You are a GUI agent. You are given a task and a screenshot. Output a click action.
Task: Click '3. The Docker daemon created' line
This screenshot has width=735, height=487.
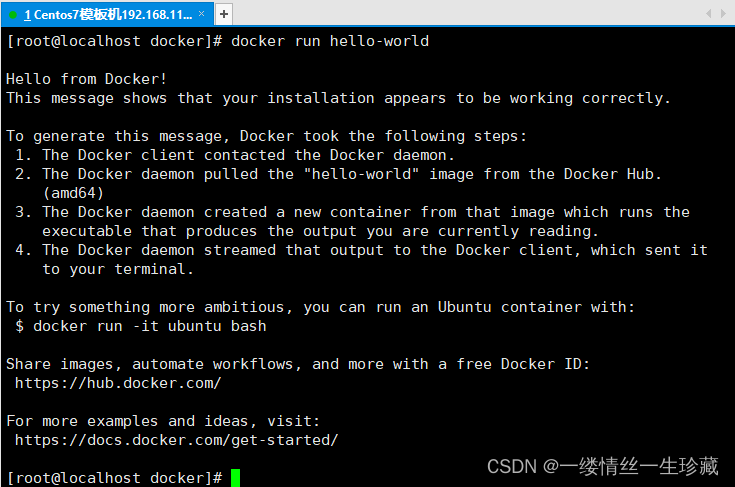click(352, 212)
